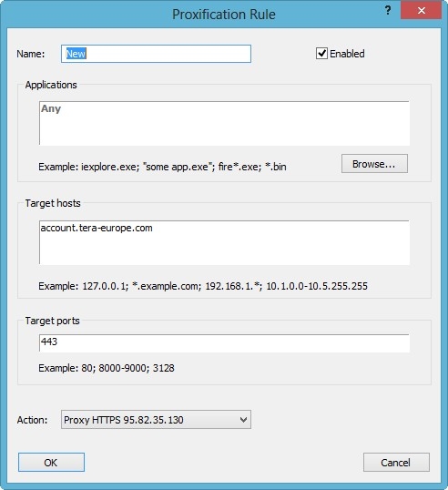Image resolution: width=448 pixels, height=490 pixels.
Task: Open the Browse... file picker
Action: click(x=374, y=163)
